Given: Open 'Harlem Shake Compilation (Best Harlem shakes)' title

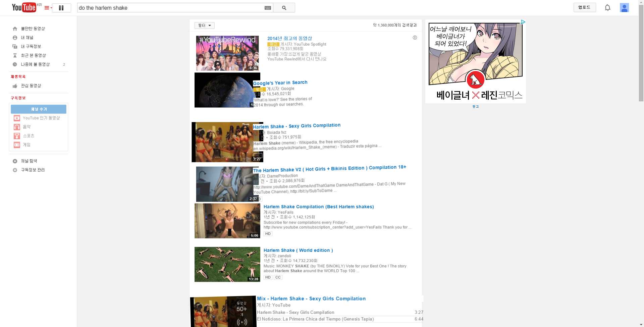Looking at the screenshot, I should pos(319,207).
